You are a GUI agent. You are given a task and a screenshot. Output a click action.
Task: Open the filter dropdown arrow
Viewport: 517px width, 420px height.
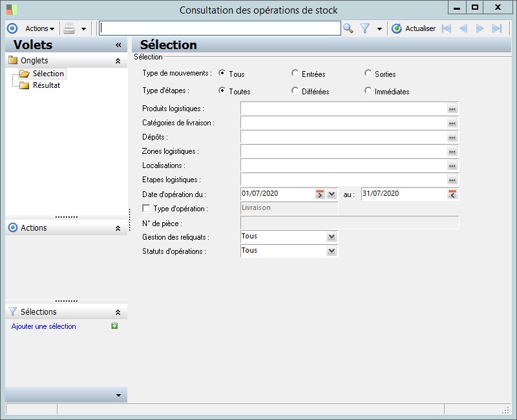point(379,29)
